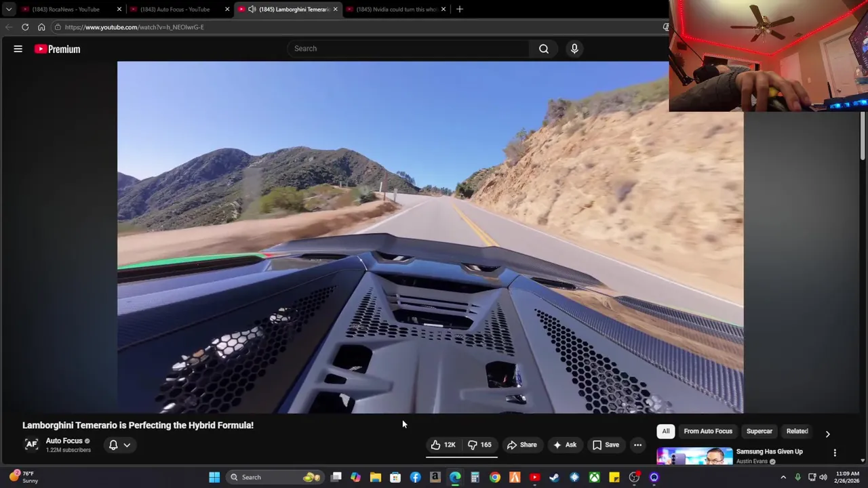Start voice search with microphone
The image size is (868, 488).
(574, 49)
